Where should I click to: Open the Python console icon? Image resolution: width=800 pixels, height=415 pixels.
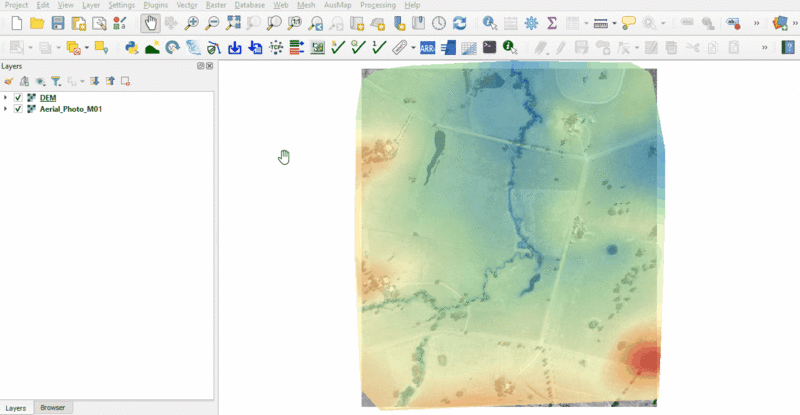click(x=131, y=47)
